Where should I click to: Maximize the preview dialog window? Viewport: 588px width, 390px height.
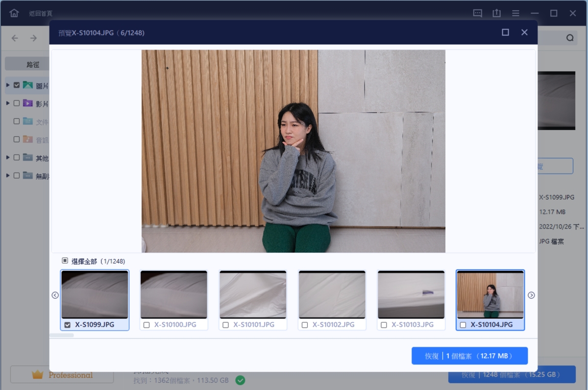505,32
